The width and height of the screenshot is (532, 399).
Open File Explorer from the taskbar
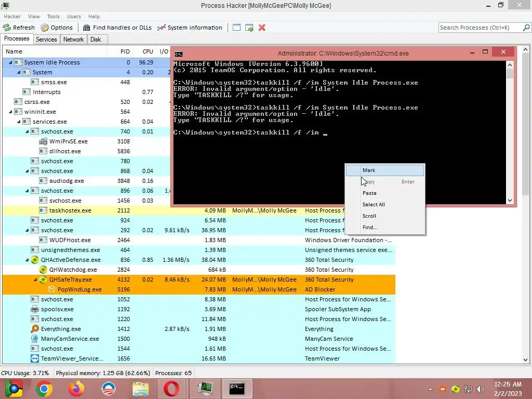coord(140,389)
